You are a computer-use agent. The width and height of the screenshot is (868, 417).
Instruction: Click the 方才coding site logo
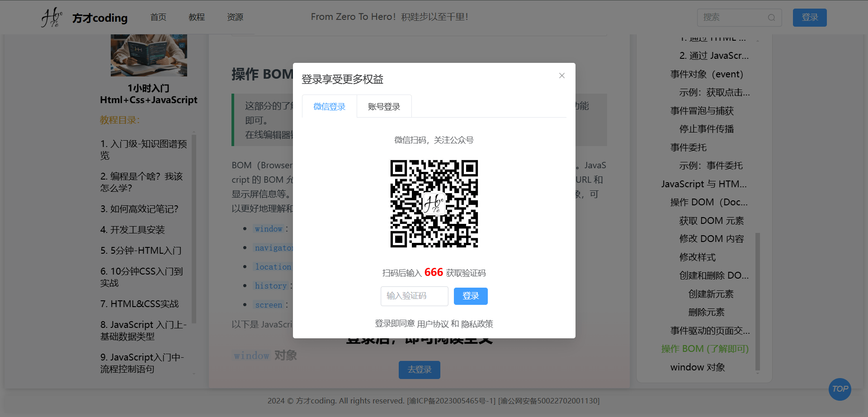(84, 18)
